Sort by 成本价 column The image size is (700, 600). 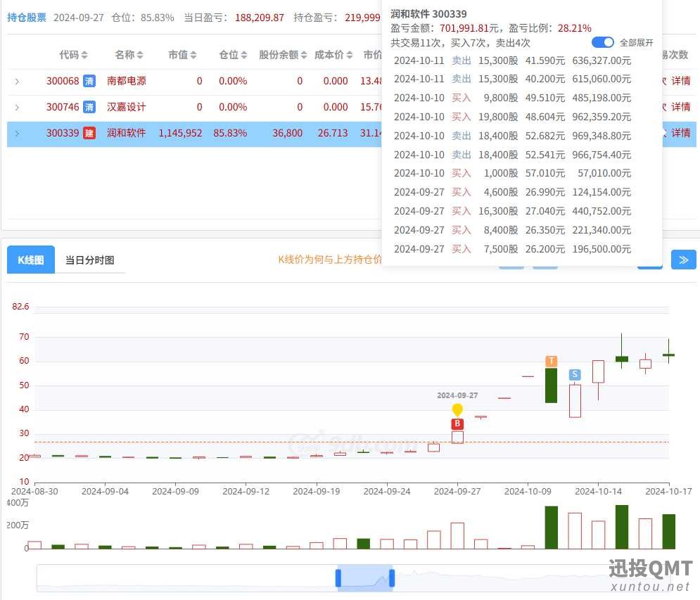point(333,55)
